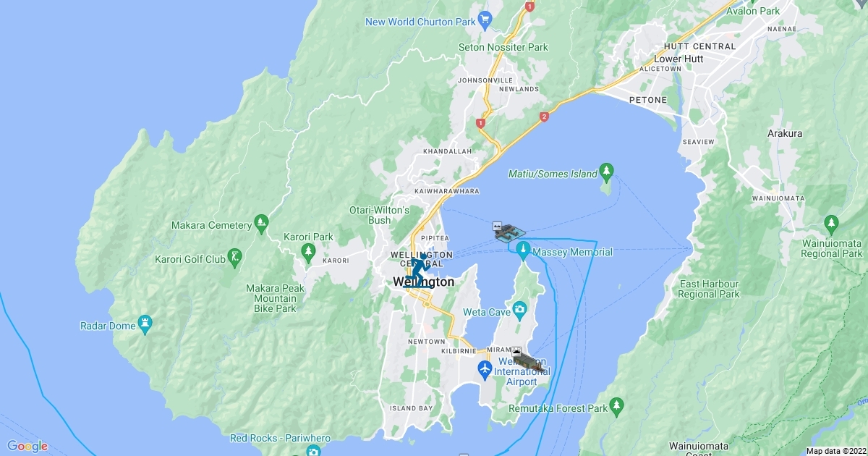Click the Radar Dome landmark icon
The image size is (868, 456).
pyautogui.click(x=145, y=324)
